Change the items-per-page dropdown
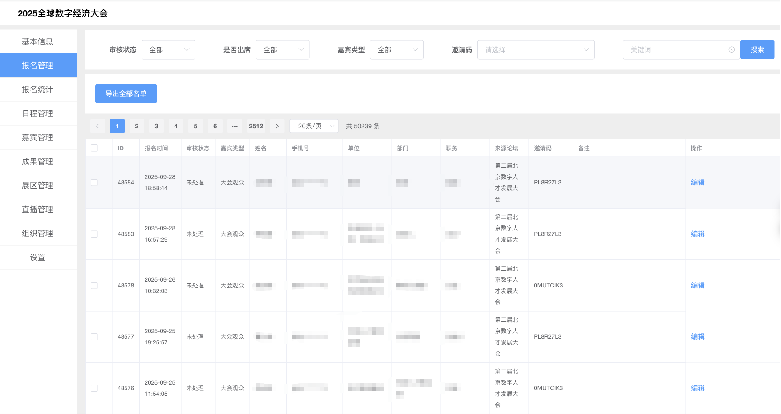The width and height of the screenshot is (781, 414). pyautogui.click(x=313, y=126)
